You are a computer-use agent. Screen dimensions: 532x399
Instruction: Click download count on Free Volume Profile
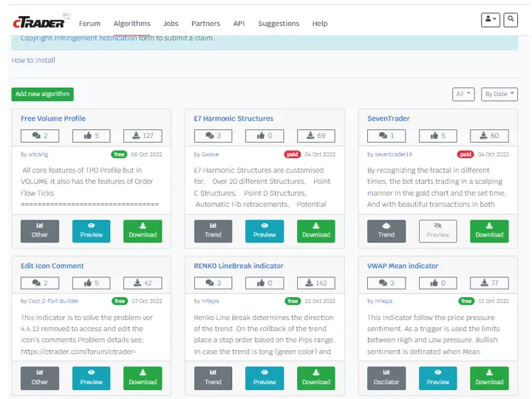143,136
